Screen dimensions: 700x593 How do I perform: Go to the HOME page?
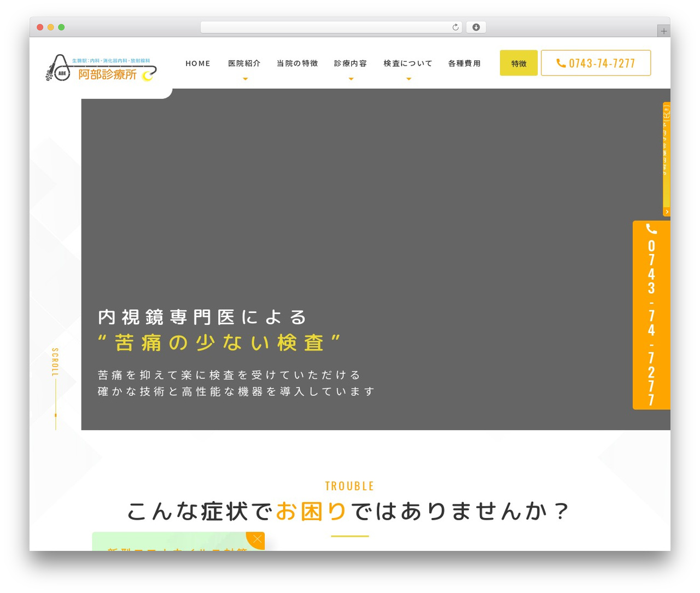coord(198,63)
